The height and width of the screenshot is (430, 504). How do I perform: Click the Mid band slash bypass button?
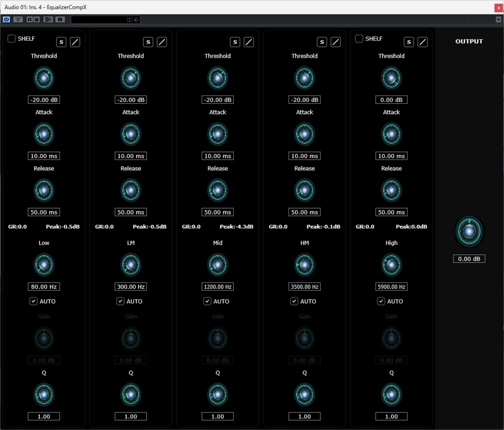(x=249, y=42)
